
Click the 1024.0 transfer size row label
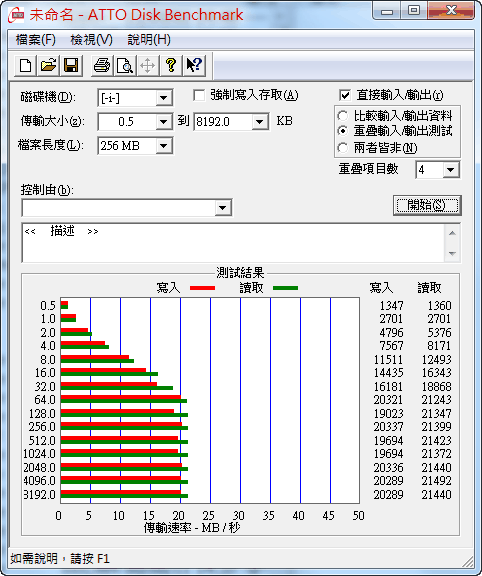pyautogui.click(x=39, y=454)
